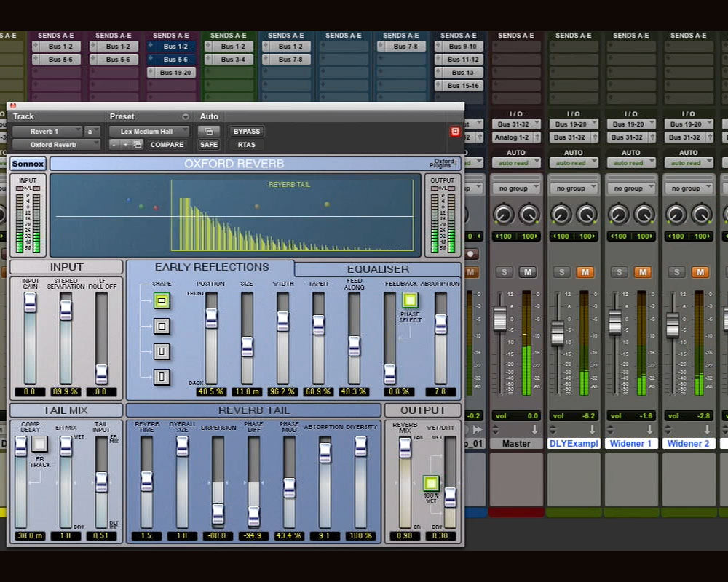Open the automation enable window icon

tap(209, 132)
